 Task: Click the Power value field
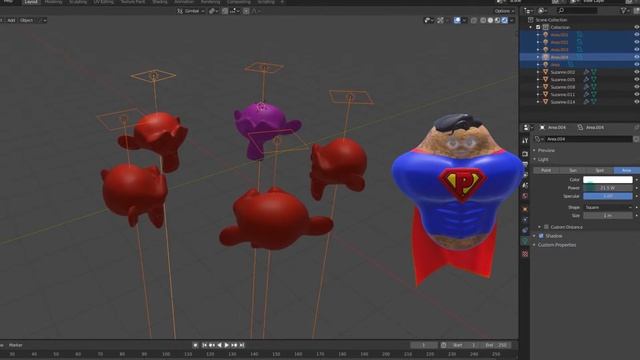pyautogui.click(x=608, y=188)
